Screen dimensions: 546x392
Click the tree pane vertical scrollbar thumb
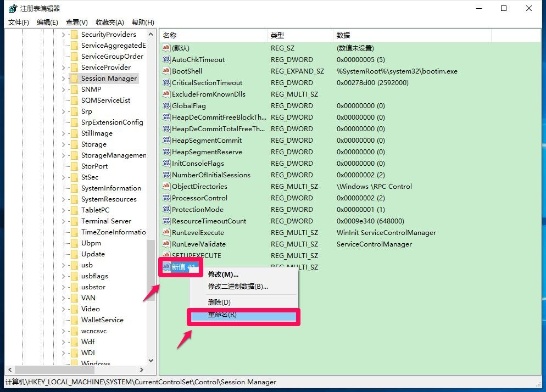tap(151, 269)
